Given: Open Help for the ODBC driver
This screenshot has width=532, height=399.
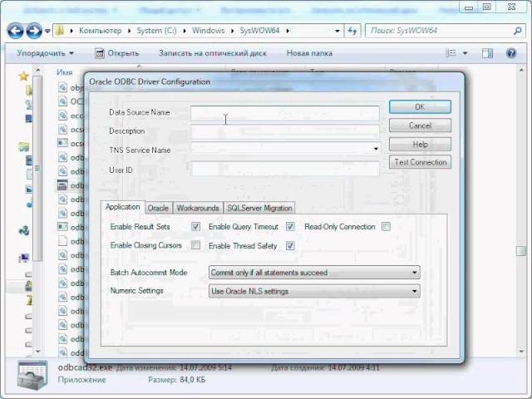Looking at the screenshot, I should tap(420, 144).
